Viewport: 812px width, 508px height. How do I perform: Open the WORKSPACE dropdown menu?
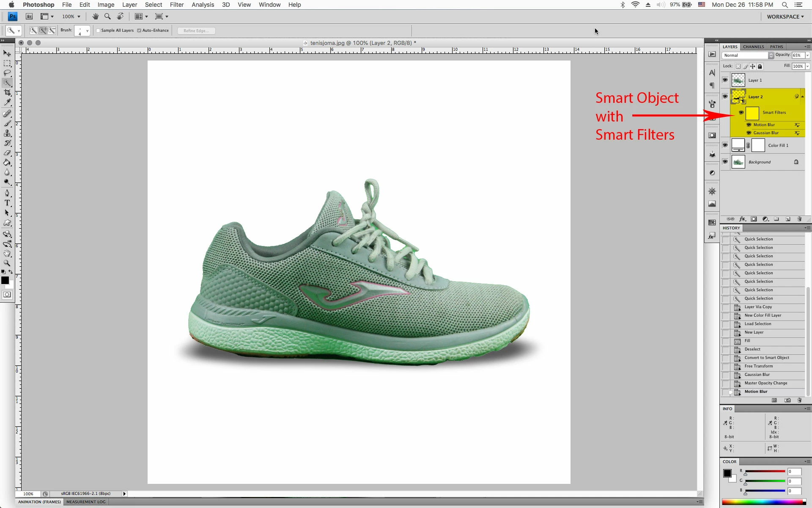(785, 17)
